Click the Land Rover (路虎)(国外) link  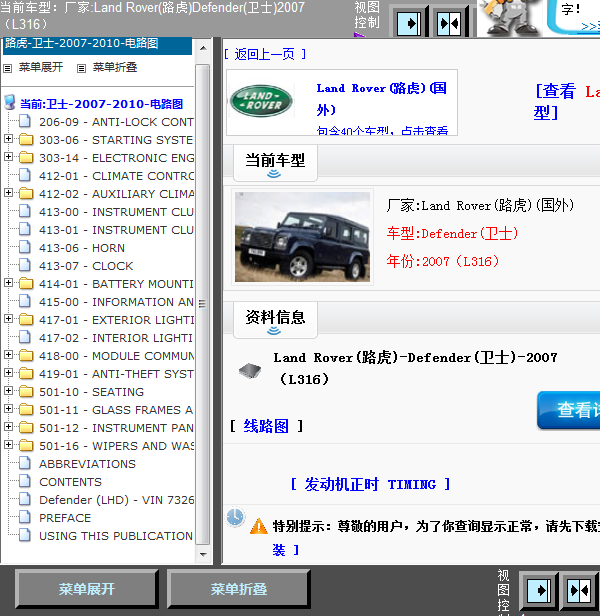coord(381,99)
